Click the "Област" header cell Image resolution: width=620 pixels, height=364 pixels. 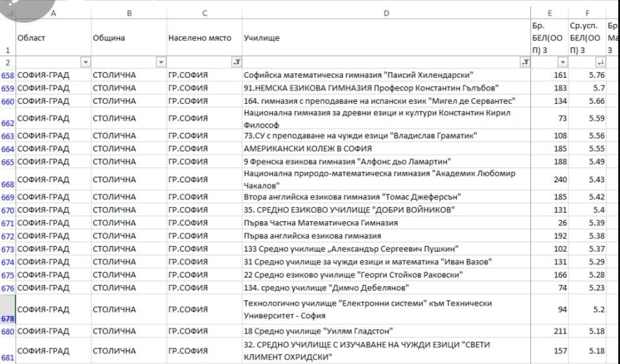(x=53, y=38)
